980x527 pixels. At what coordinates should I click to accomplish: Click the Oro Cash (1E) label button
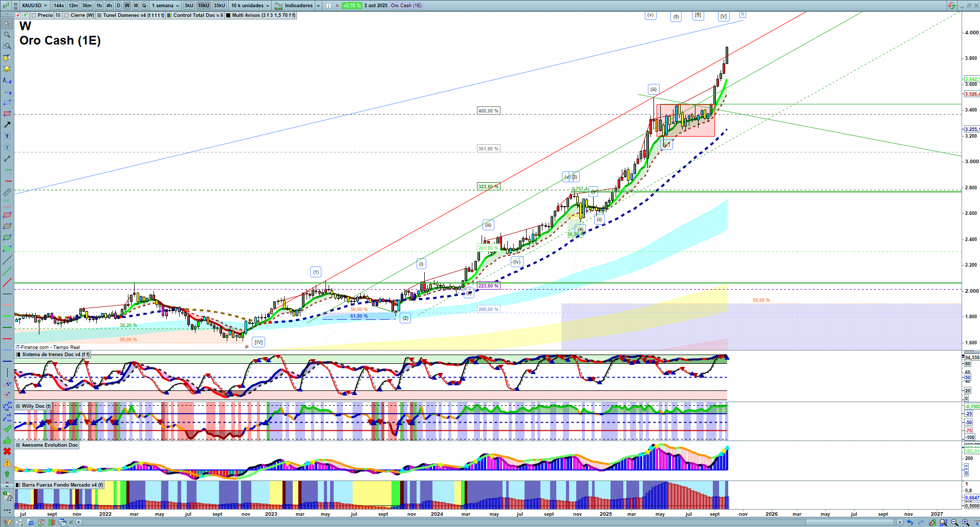[x=406, y=6]
